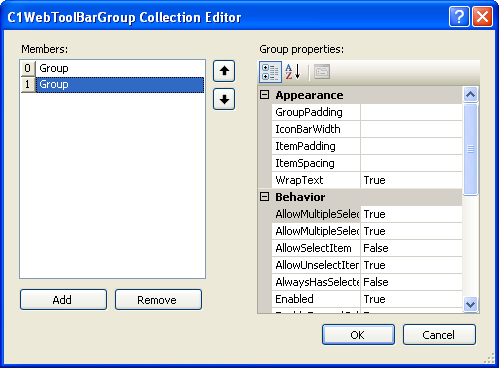
Task: Collapse the Behavior category
Action: point(264,197)
